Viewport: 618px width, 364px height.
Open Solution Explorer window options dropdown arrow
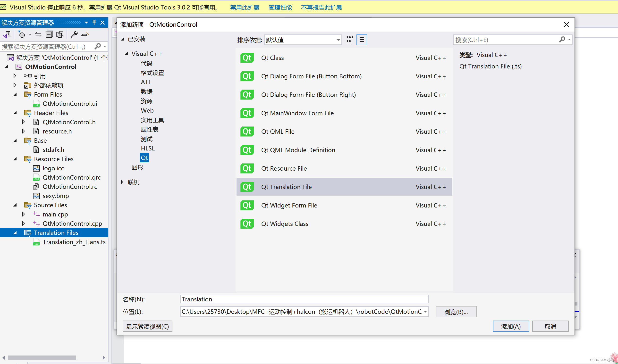tap(86, 23)
